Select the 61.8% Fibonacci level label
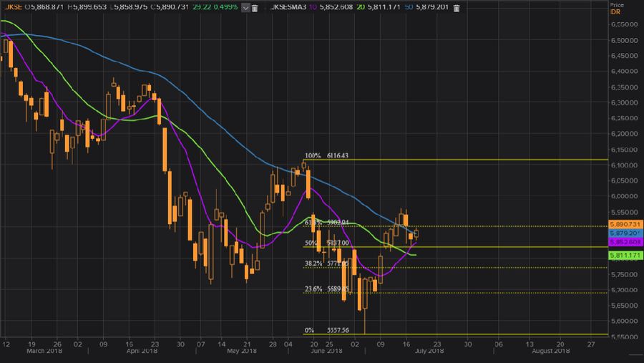The image size is (644, 363). click(326, 223)
